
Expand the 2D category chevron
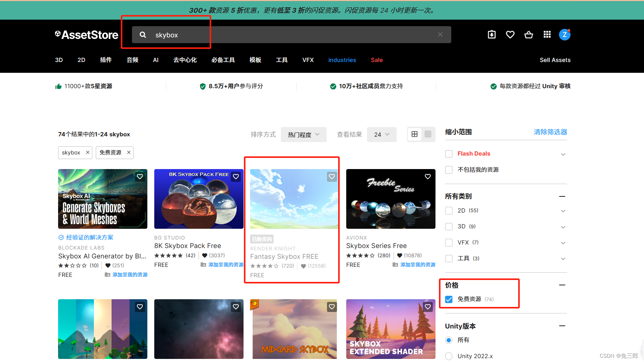click(x=563, y=211)
